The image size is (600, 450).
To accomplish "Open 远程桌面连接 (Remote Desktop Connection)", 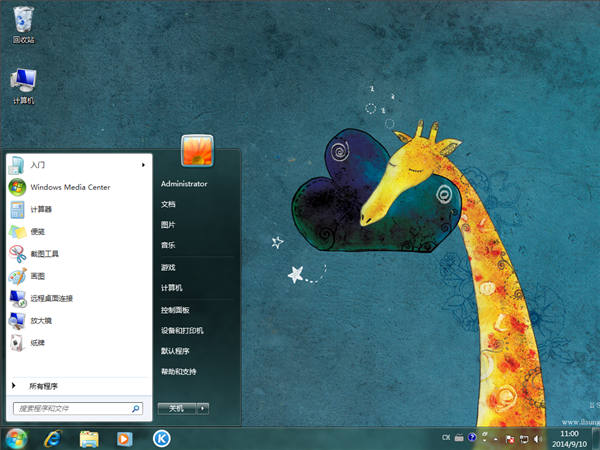I will pos(51,298).
